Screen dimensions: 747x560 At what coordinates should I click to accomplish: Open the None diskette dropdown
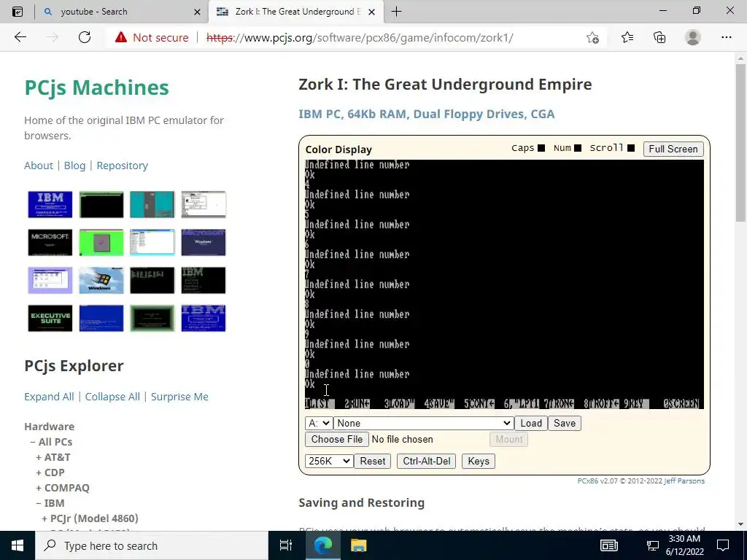pyautogui.click(x=423, y=424)
